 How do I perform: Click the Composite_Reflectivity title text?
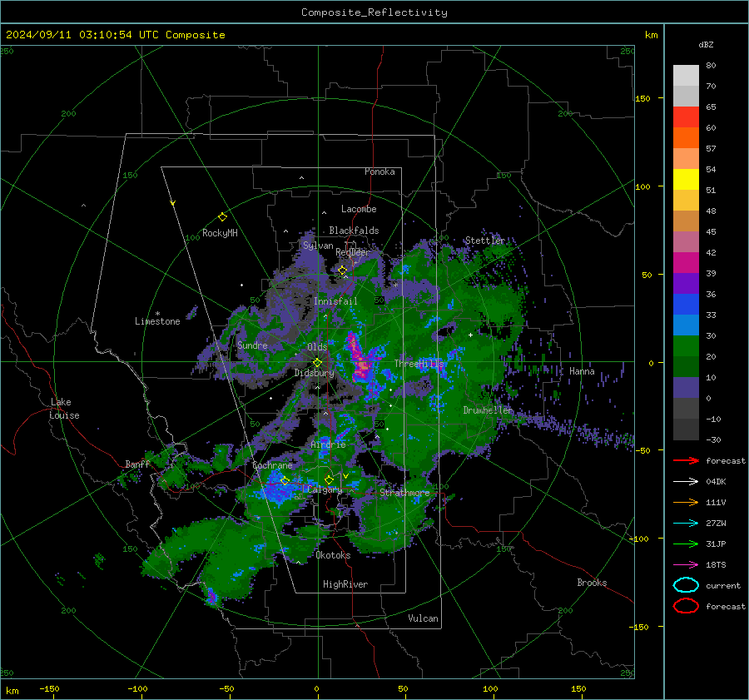[x=374, y=12]
